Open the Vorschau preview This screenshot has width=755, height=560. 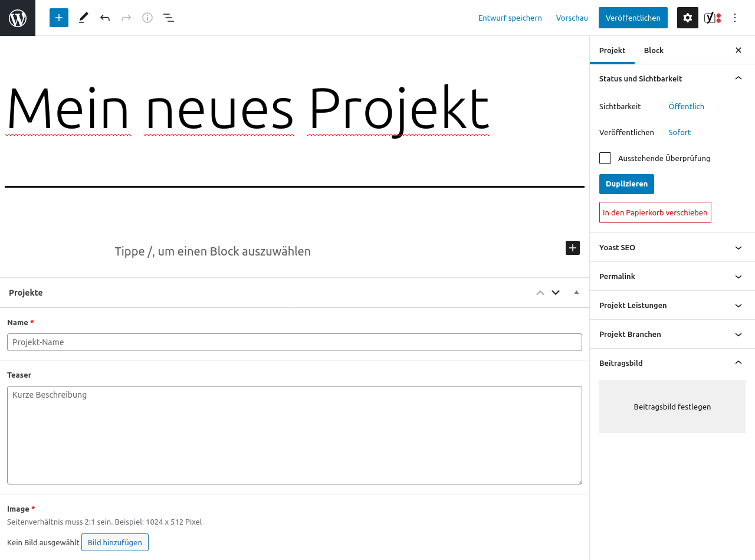pyautogui.click(x=572, y=18)
